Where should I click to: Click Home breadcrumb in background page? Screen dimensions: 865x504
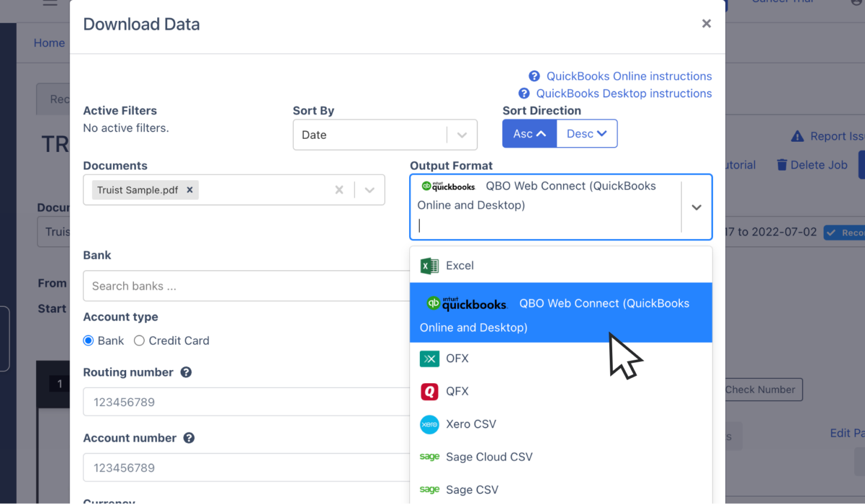click(x=49, y=43)
